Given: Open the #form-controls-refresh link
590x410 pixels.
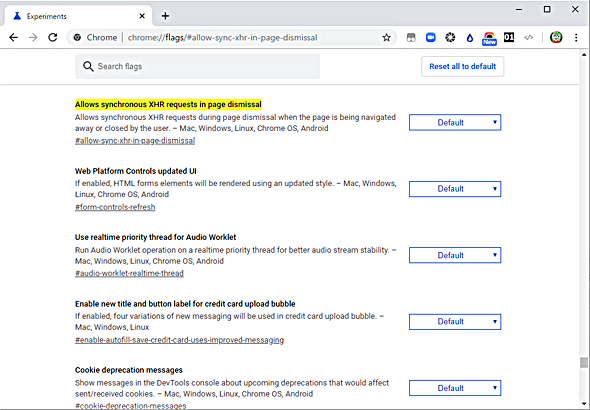Looking at the screenshot, I should 115,207.
